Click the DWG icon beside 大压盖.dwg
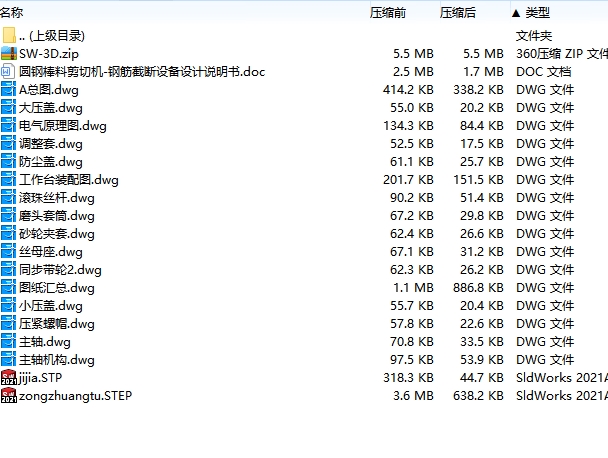Screen dimensions: 608x458 pyautogui.click(x=9, y=107)
